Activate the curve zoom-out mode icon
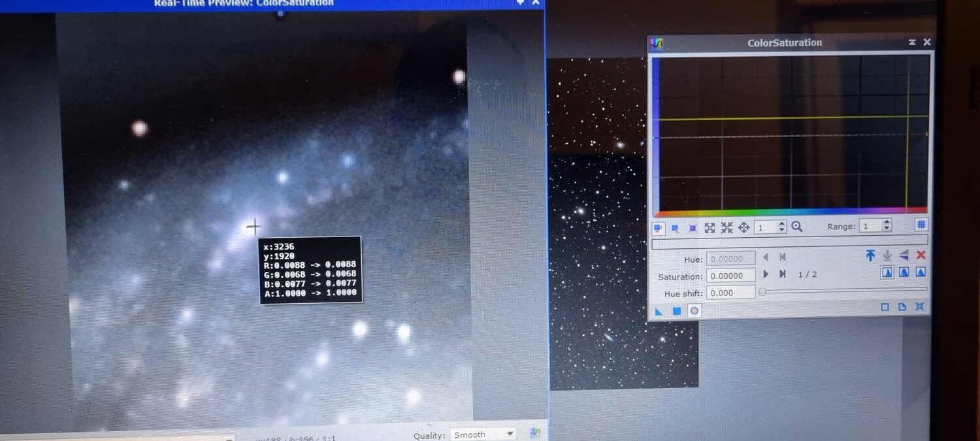Viewport: 980px width, 441px height. [727, 228]
